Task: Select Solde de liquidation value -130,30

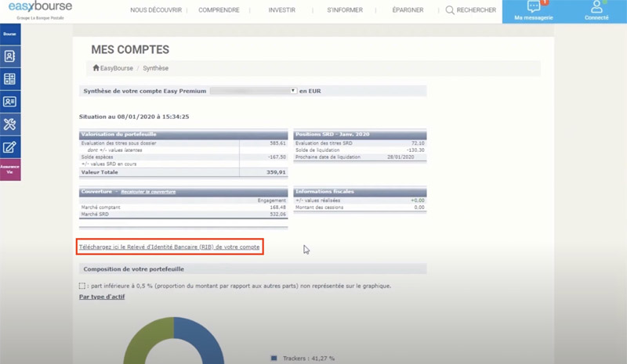Action: coord(415,150)
